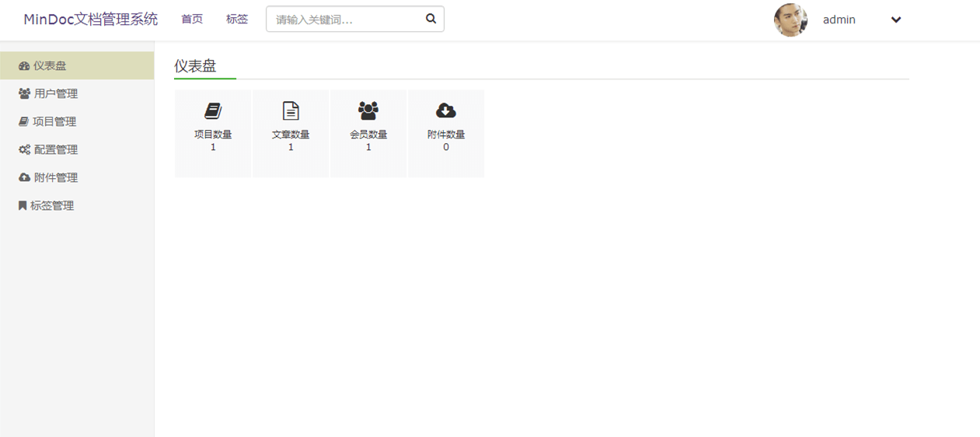
Task: Click the 会员数量 label
Action: point(368,135)
